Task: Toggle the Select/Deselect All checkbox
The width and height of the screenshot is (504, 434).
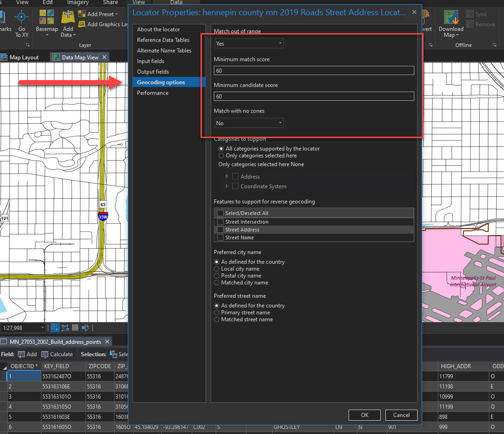Action: 220,213
